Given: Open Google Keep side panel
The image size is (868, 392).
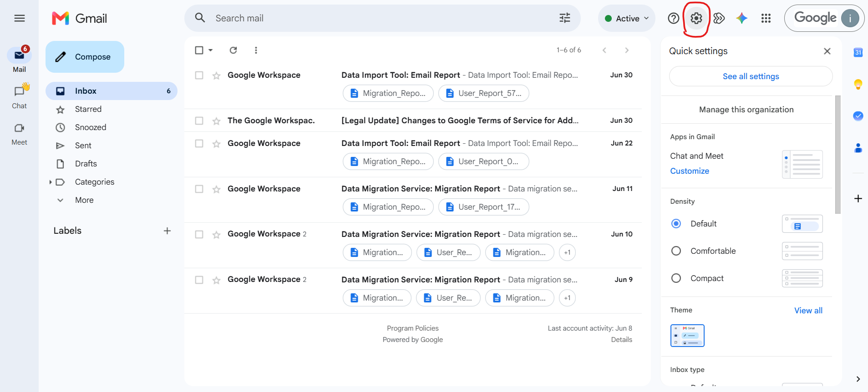Looking at the screenshot, I should [x=858, y=84].
